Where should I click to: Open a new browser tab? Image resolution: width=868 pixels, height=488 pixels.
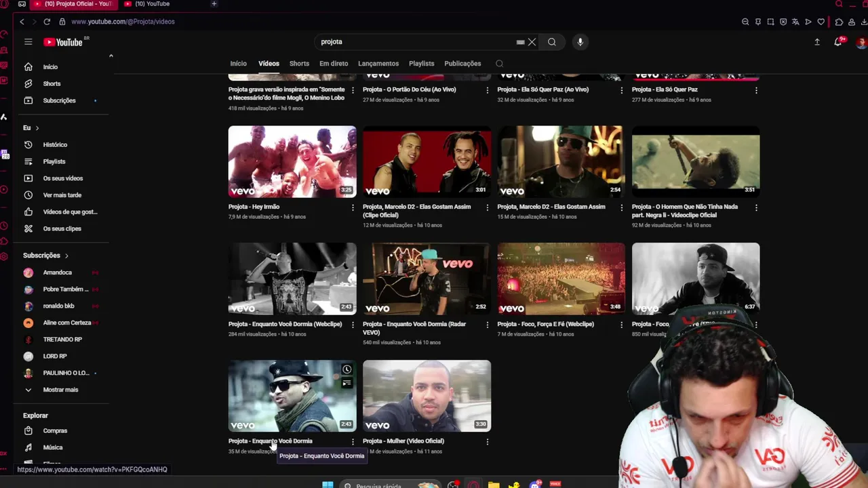[214, 4]
